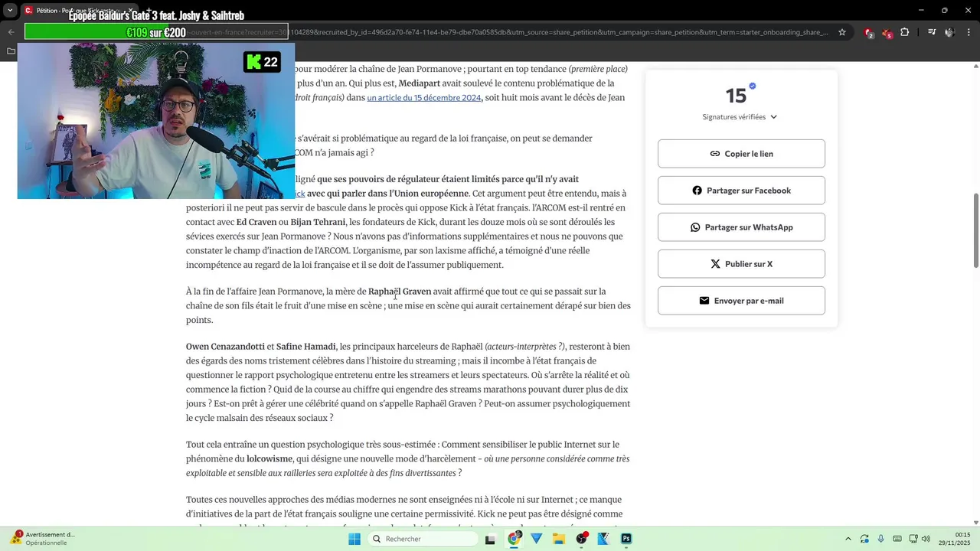Expand the Signatures vérifiées dropdown
Viewport: 980px width, 551px height.
tap(740, 117)
